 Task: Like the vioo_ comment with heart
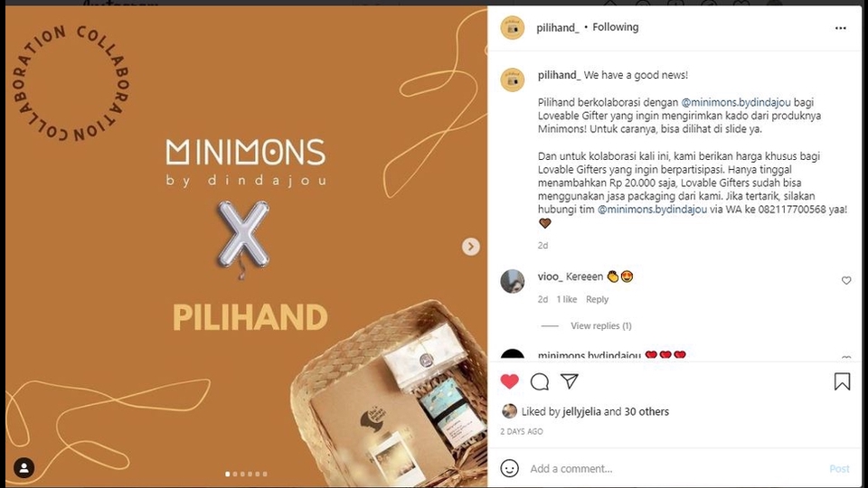[x=846, y=280]
